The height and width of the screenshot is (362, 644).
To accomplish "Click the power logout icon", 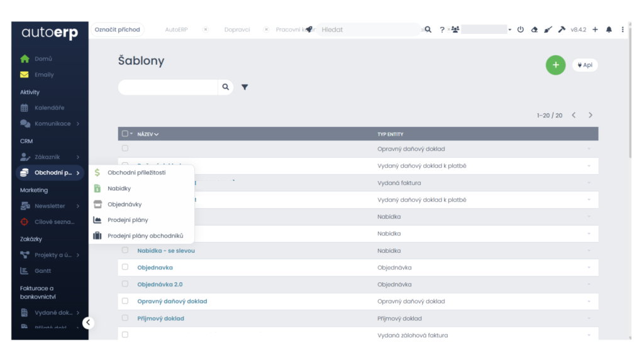I will [x=521, y=30].
